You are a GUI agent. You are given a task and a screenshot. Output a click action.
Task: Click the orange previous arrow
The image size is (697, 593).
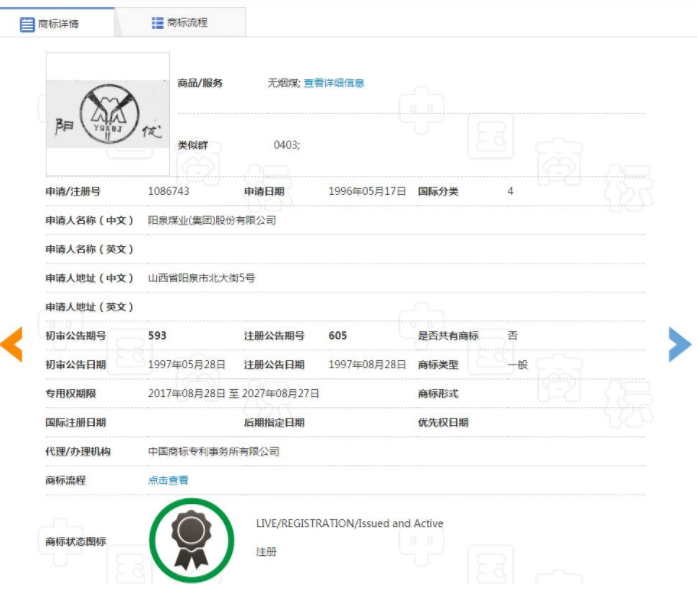[12, 345]
